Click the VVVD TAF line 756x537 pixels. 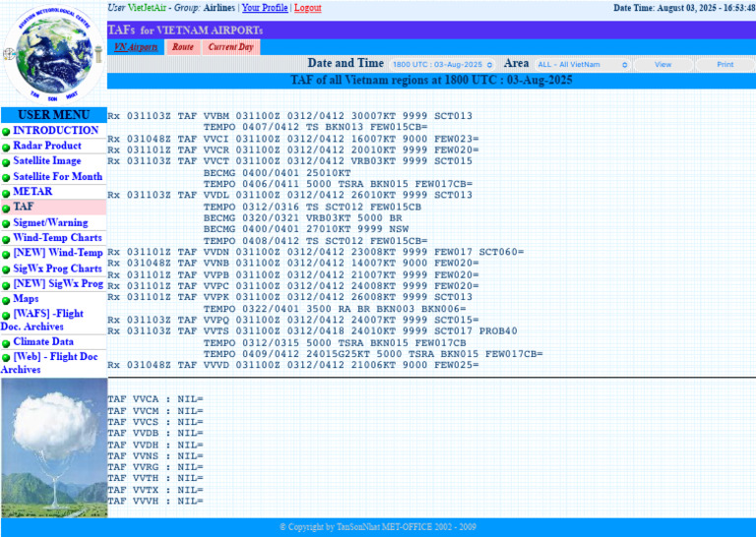(293, 365)
